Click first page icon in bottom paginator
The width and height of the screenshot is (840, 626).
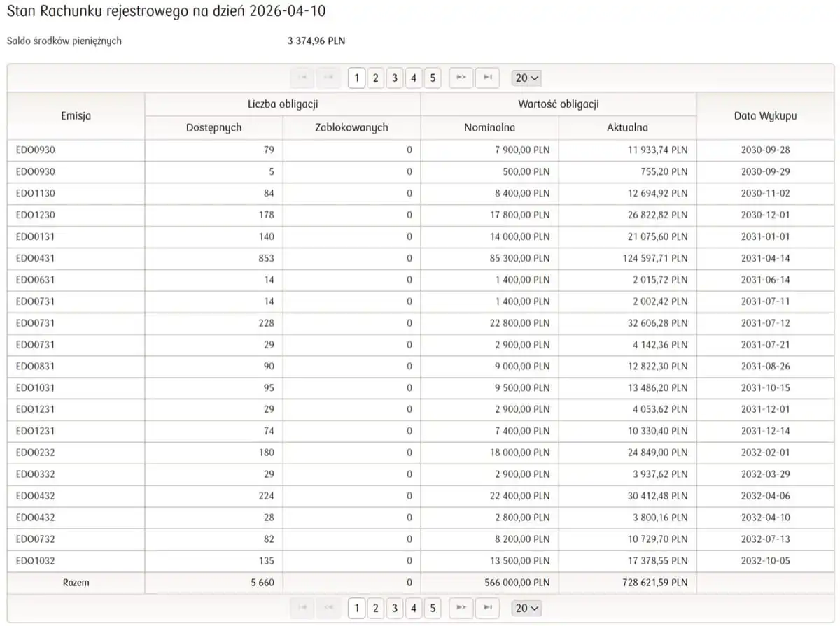pos(302,608)
